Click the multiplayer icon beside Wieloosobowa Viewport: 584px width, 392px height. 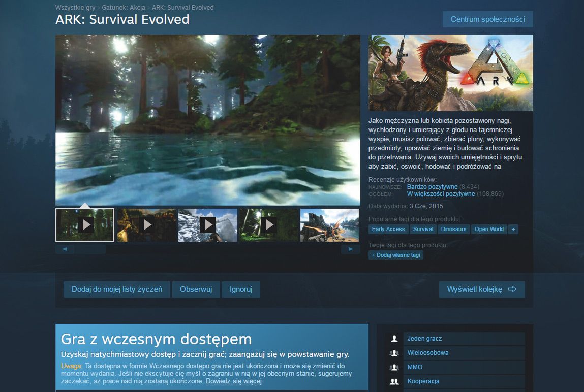394,353
